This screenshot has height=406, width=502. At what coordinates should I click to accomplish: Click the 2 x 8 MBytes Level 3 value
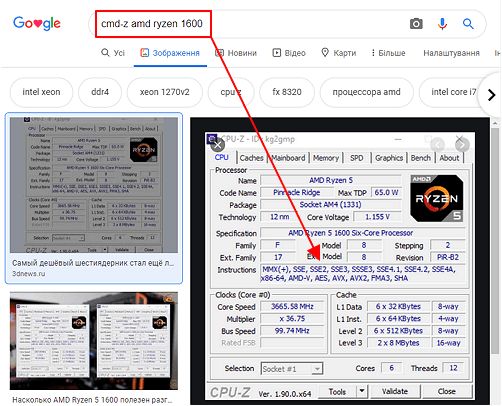point(398,343)
